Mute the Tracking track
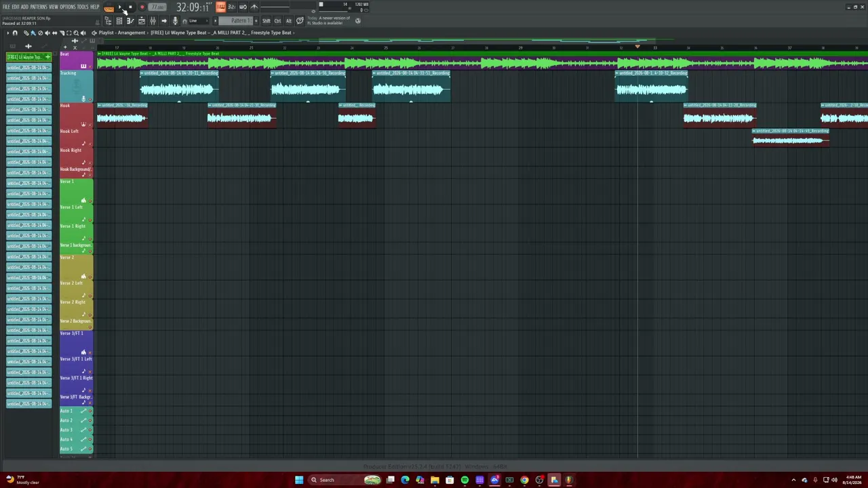Screen dimensions: 868x488 coord(90,99)
